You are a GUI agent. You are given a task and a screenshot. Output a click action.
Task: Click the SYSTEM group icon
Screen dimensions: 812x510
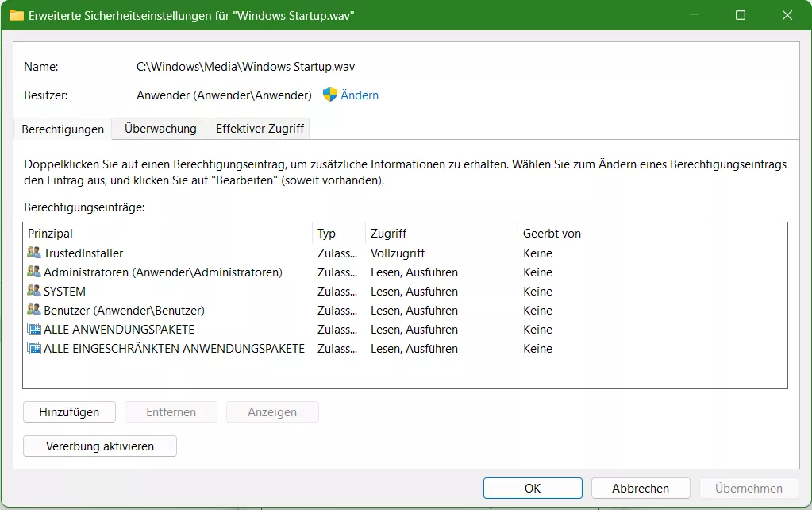click(34, 292)
